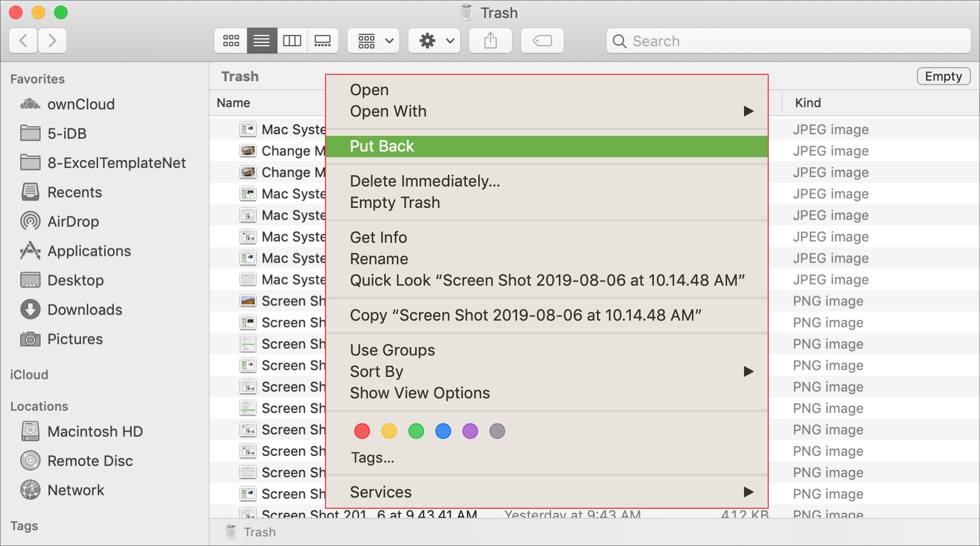Select AirDrop in the sidebar
Viewport: 980px width, 546px height.
71,221
